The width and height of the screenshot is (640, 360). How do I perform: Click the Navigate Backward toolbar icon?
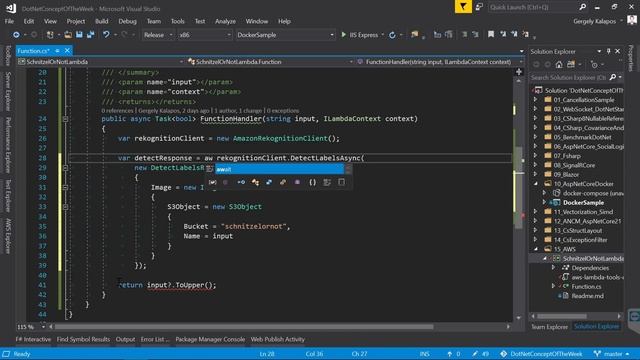point(16,35)
